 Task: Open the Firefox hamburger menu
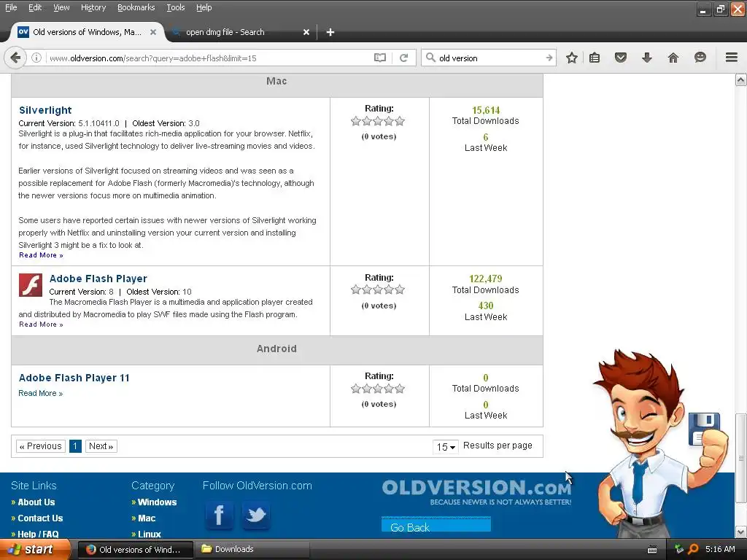pyautogui.click(x=731, y=58)
